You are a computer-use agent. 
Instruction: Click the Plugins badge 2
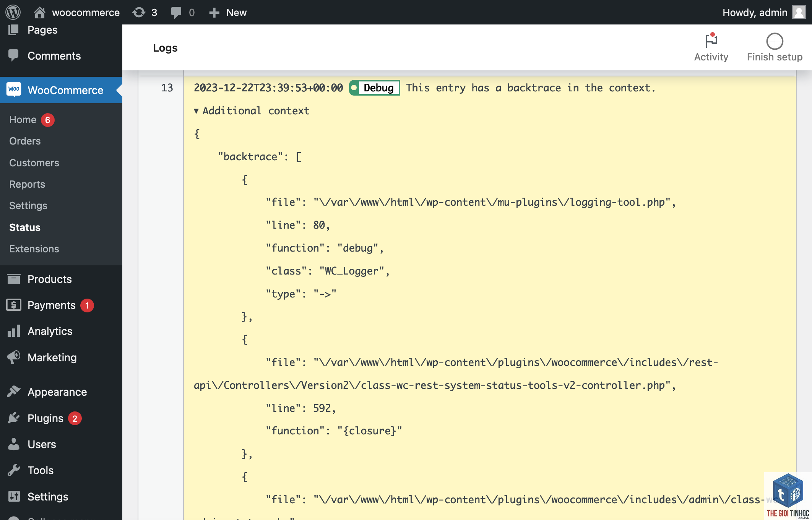pos(75,419)
